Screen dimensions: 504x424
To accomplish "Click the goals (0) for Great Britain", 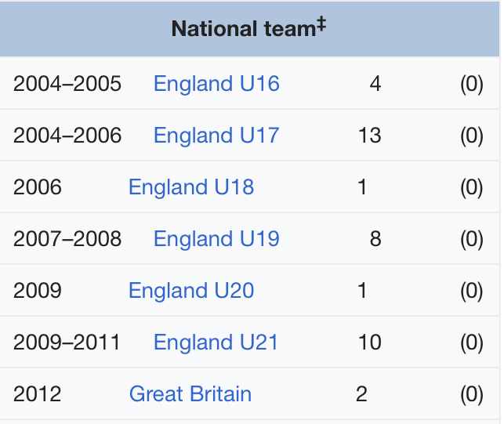I will click(472, 394).
